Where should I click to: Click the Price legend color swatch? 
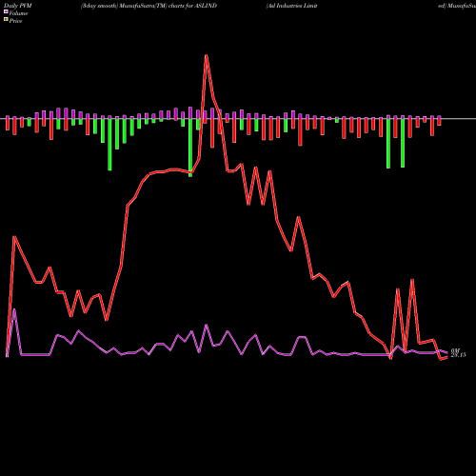pos(6,20)
